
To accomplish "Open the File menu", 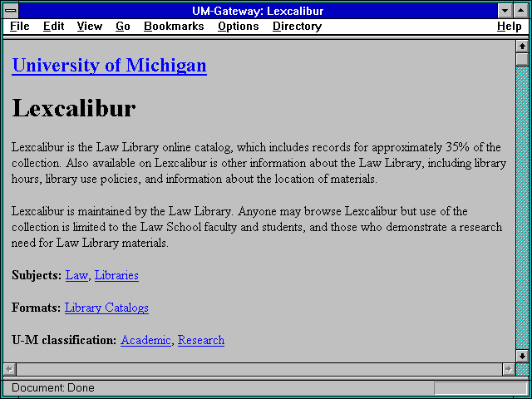I will (20, 27).
